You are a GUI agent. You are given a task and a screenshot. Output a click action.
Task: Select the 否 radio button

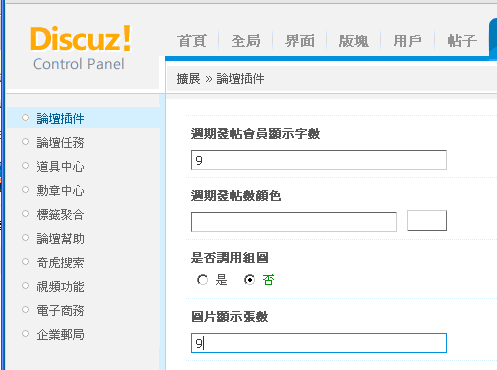(249, 280)
